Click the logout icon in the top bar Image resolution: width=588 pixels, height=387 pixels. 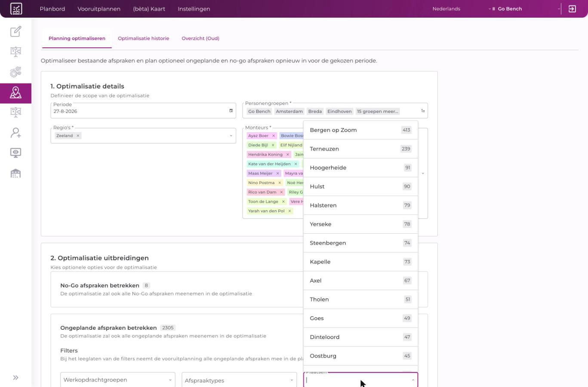click(572, 9)
